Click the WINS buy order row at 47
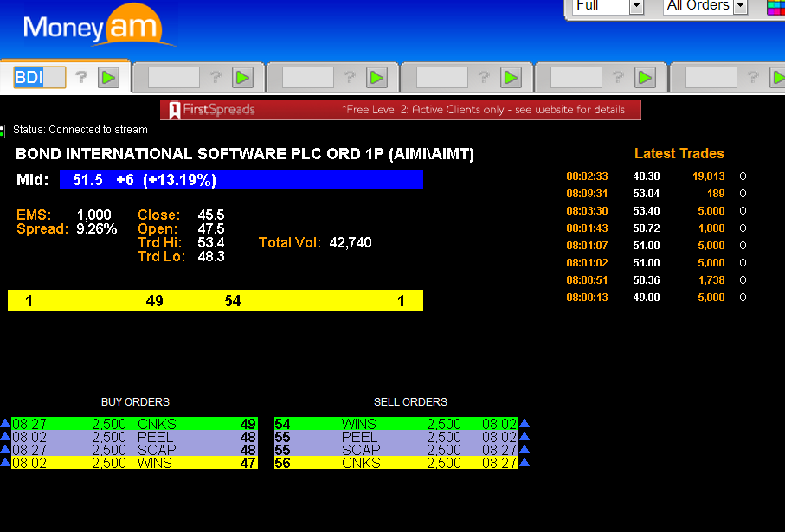 click(x=134, y=463)
